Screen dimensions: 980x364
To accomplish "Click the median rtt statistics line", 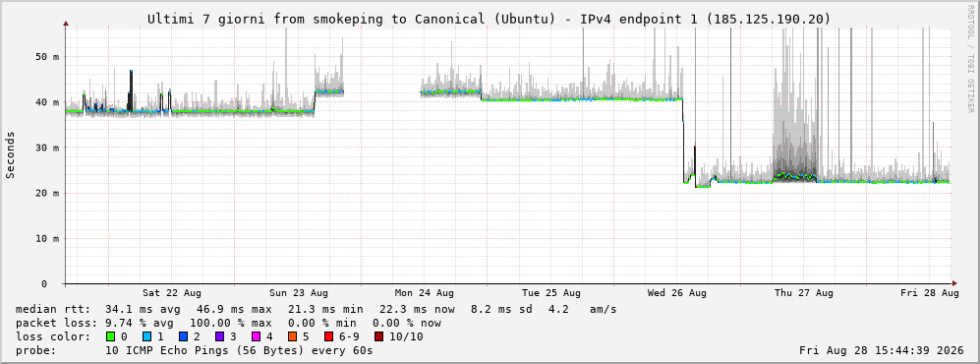I will coord(316,310).
